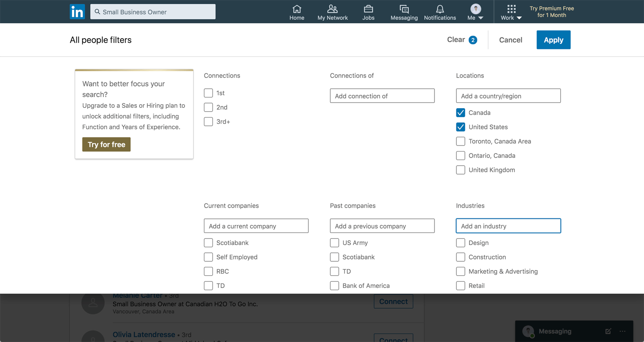Open the LinkedIn logo home icon

pyautogui.click(x=77, y=12)
